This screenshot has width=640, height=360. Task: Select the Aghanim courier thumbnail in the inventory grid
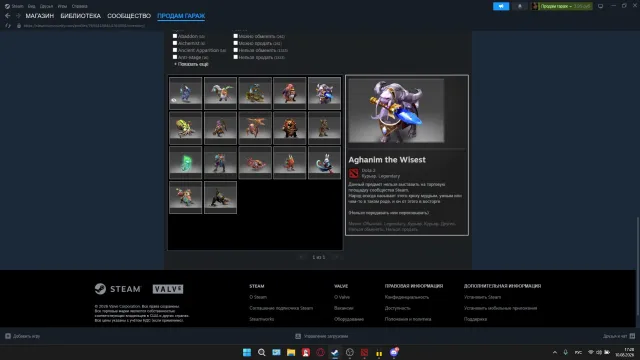(x=324, y=93)
